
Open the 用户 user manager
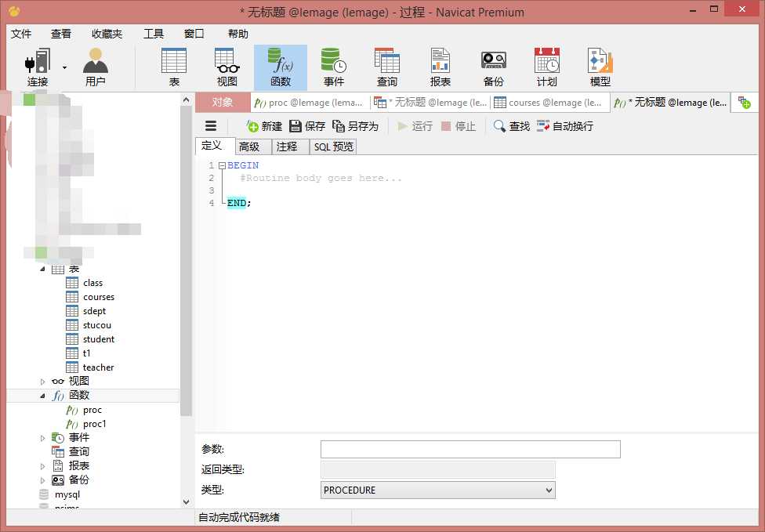pyautogui.click(x=95, y=67)
